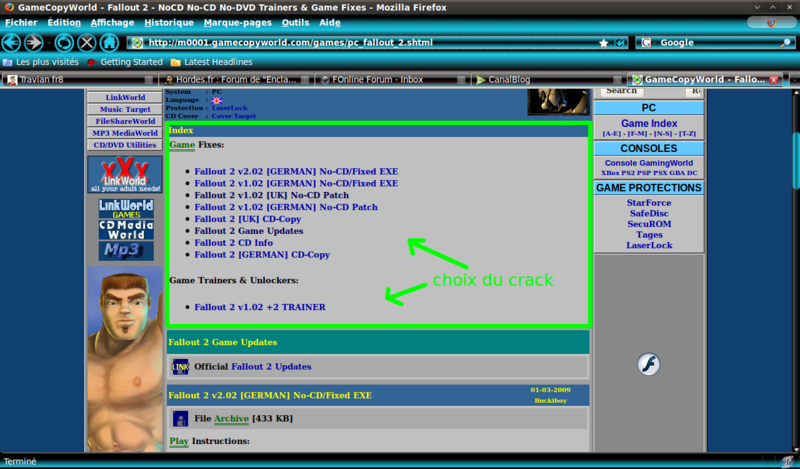Image resolution: width=800 pixels, height=469 pixels.
Task: Click the browser Back arrow button
Action: pyautogui.click(x=11, y=42)
